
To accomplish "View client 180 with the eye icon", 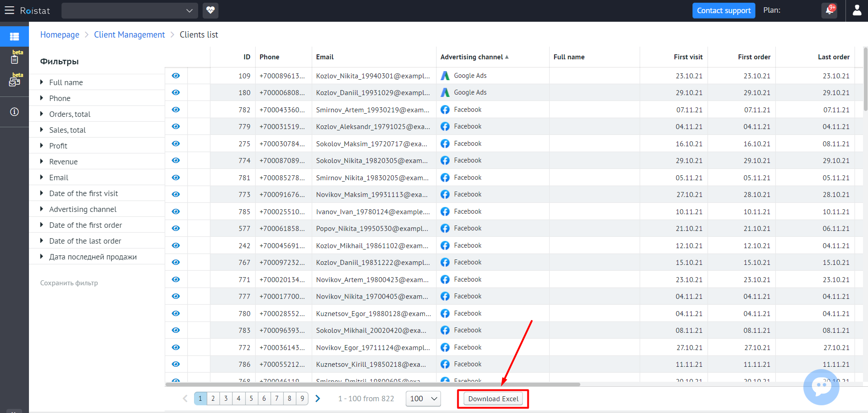I will click(176, 92).
